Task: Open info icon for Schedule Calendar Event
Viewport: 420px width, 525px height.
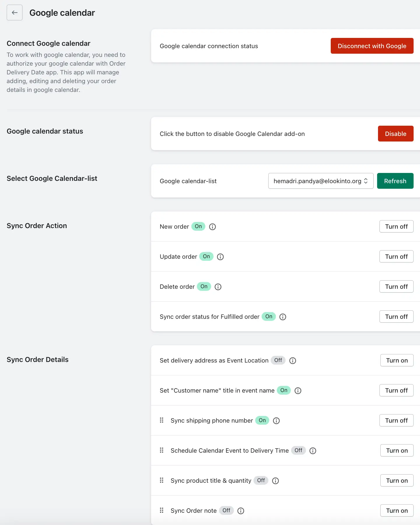Action: (313, 451)
